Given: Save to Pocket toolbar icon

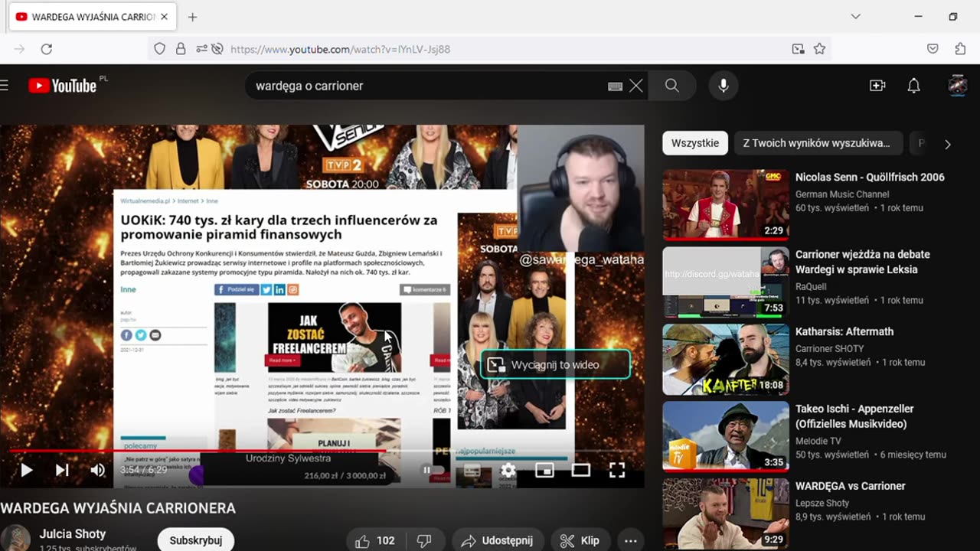Looking at the screenshot, I should coord(933,49).
